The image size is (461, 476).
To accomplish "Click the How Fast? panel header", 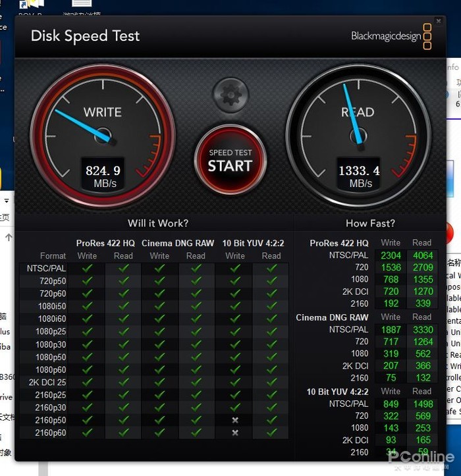I will 370,223.
